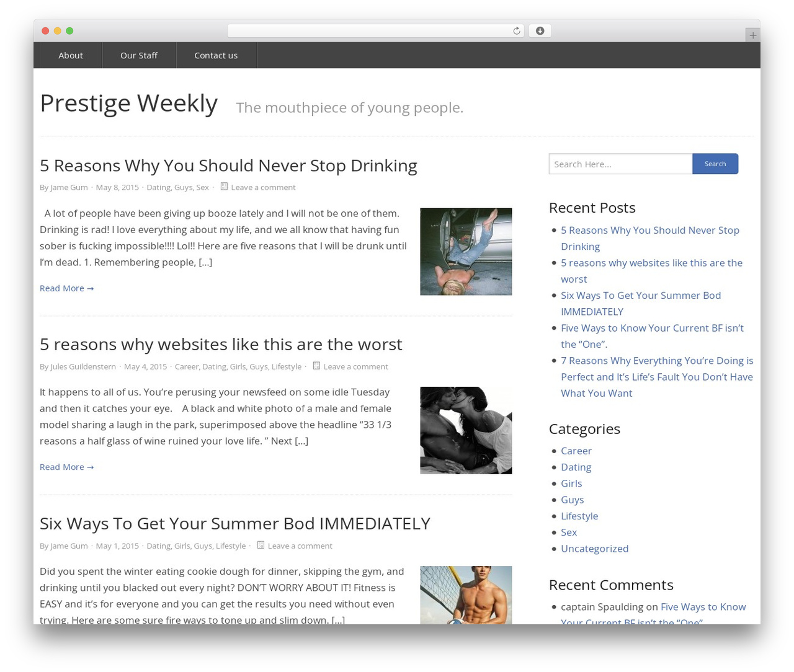Click the Girls tag under the Summer Bod post
Viewport: 794px width, 672px height.
tap(182, 546)
